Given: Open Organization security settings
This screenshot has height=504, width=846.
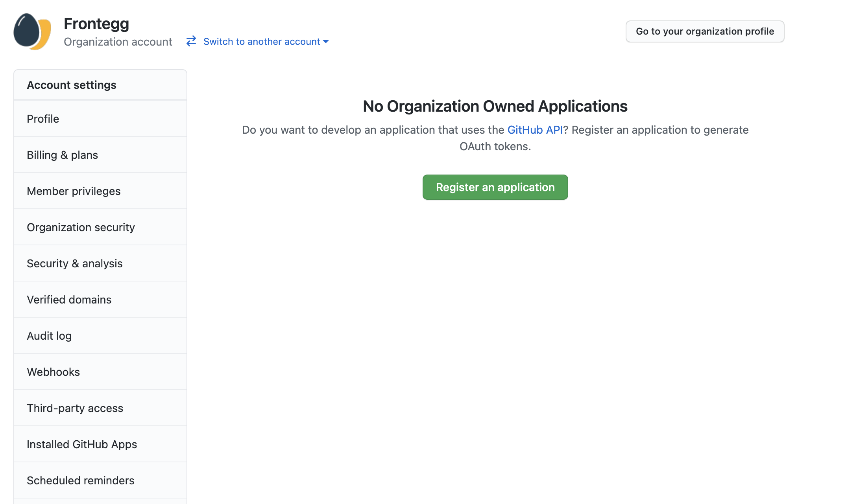Looking at the screenshot, I should [81, 227].
